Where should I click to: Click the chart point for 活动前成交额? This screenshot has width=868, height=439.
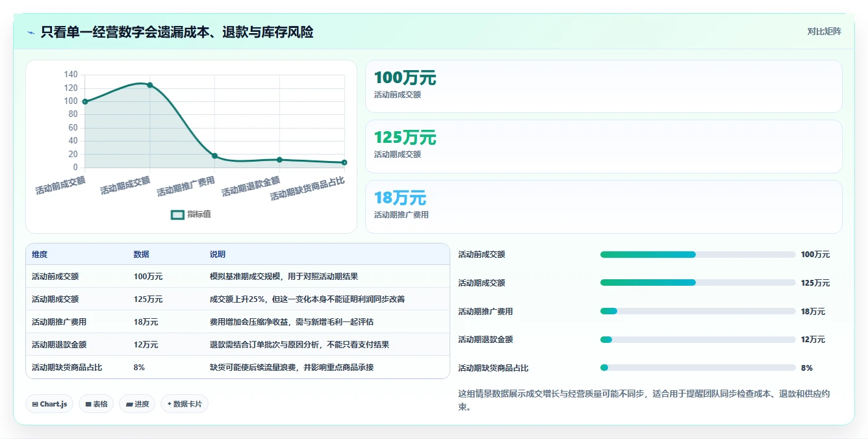point(85,101)
